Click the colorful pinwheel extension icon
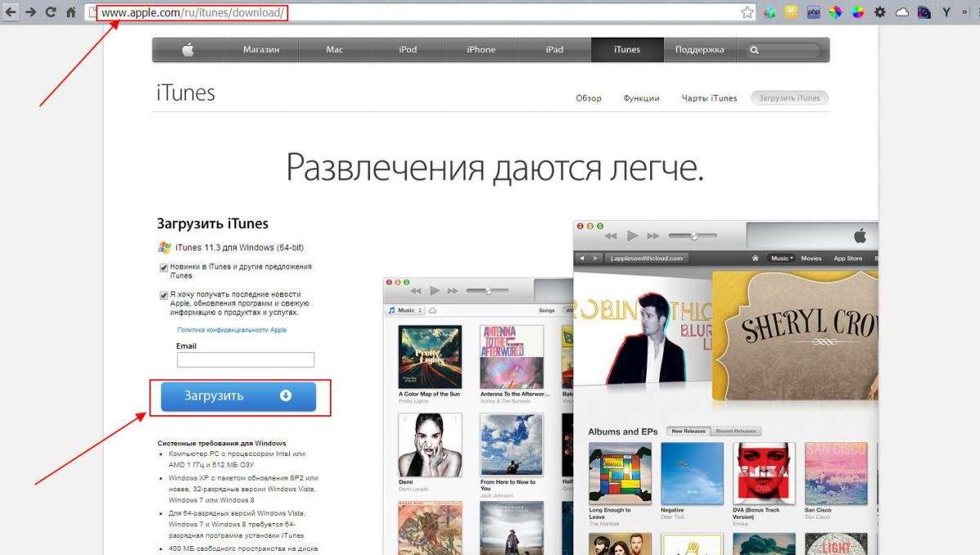980x555 pixels. click(835, 12)
